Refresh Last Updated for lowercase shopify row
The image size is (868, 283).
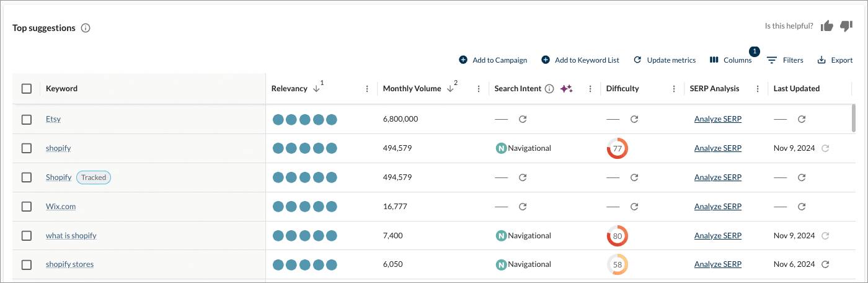coord(825,148)
